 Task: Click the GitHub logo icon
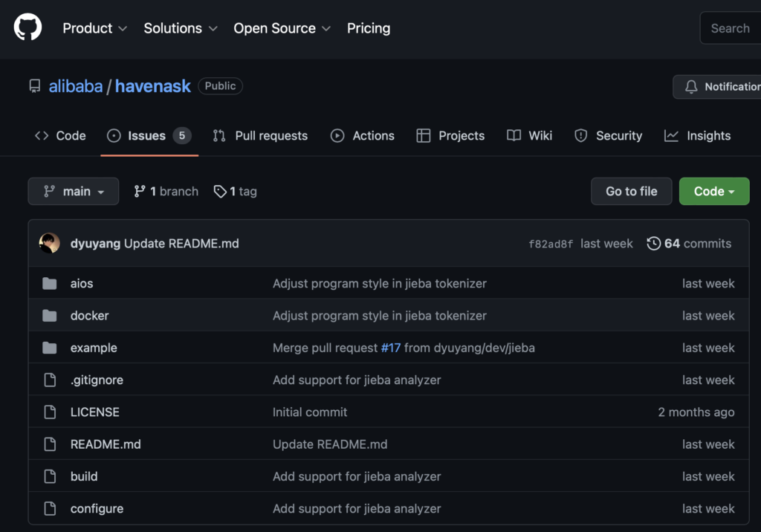[27, 28]
